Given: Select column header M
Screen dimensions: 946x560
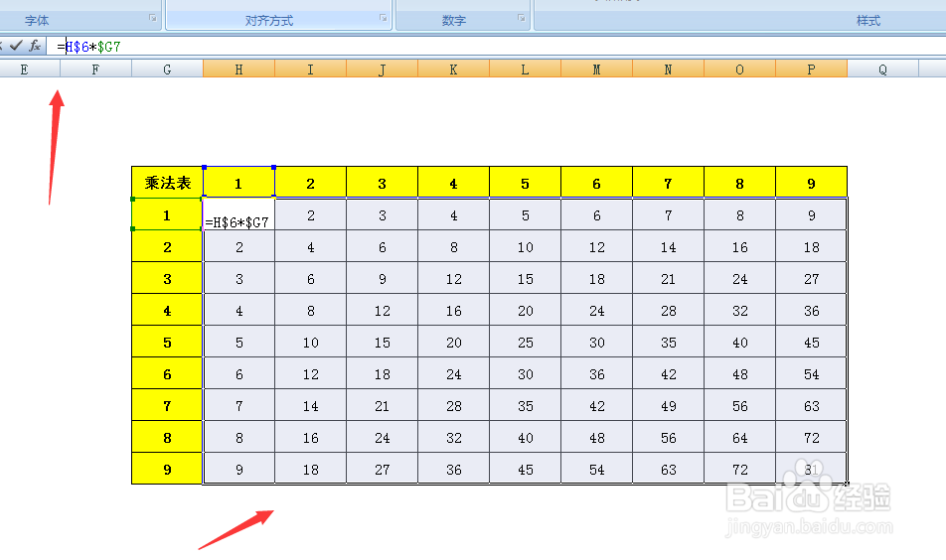Looking at the screenshot, I should (596, 70).
